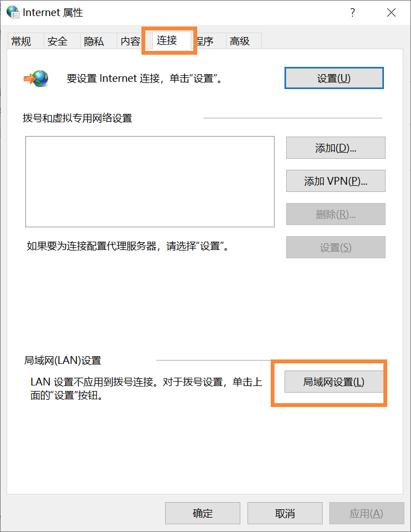Image resolution: width=411 pixels, height=532 pixels.
Task: Switch to the 常规 tab
Action: coord(22,41)
